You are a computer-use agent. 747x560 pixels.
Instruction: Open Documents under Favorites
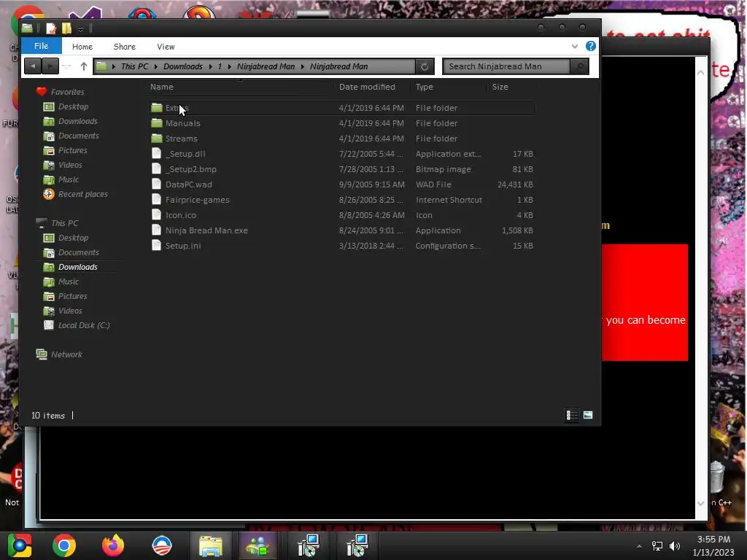(79, 136)
